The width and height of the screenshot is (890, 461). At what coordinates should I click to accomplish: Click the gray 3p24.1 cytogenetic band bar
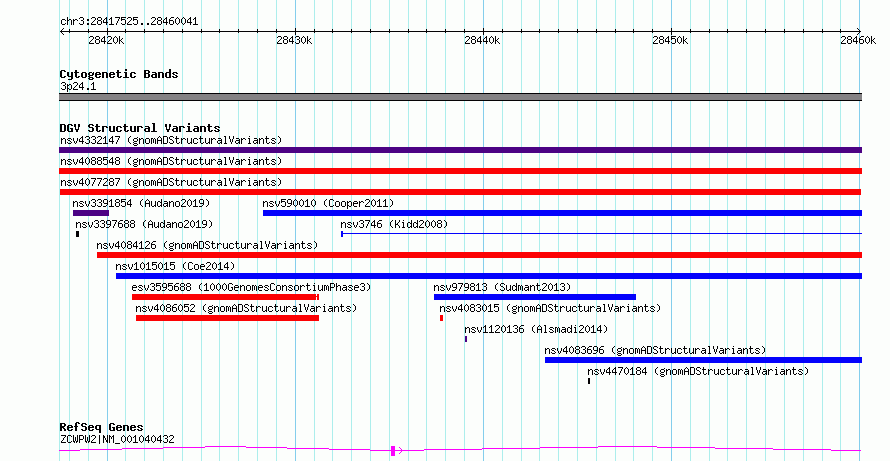pyautogui.click(x=460, y=97)
